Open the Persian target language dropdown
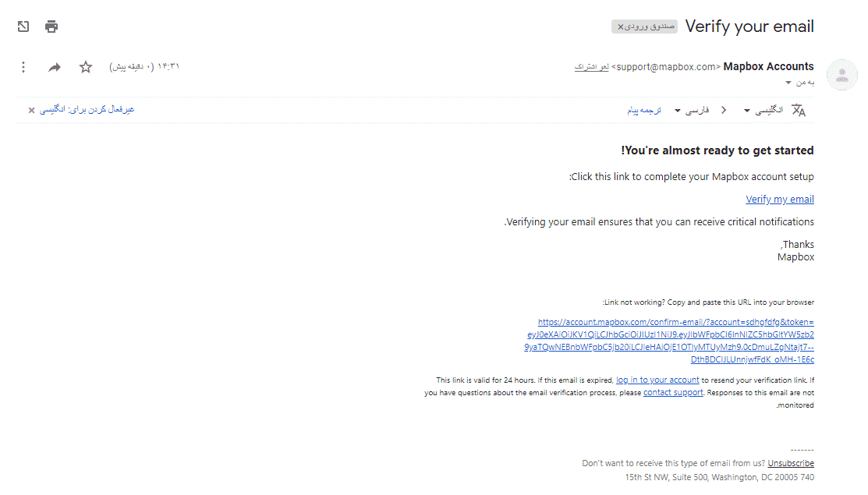This screenshot has width=868, height=495. [x=692, y=110]
